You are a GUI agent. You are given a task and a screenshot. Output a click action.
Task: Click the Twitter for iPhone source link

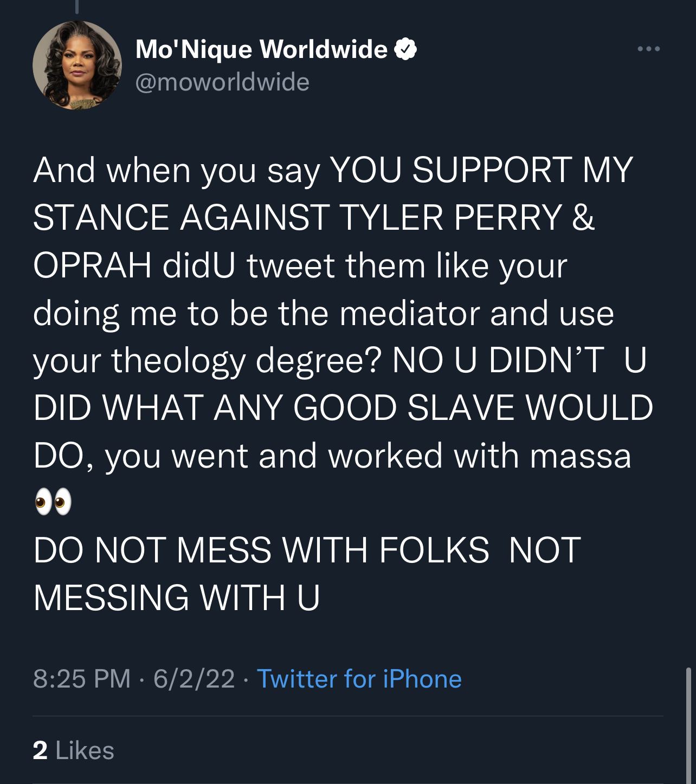tap(359, 679)
